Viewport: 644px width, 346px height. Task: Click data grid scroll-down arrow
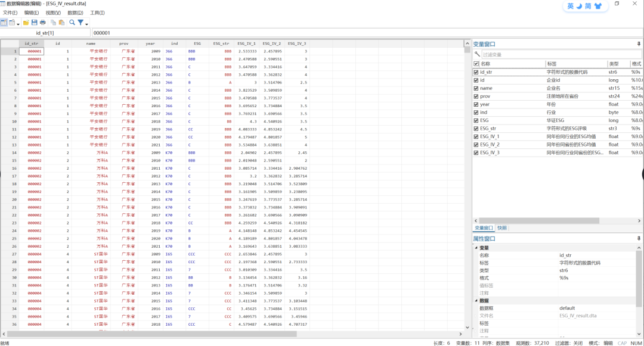[467, 327]
